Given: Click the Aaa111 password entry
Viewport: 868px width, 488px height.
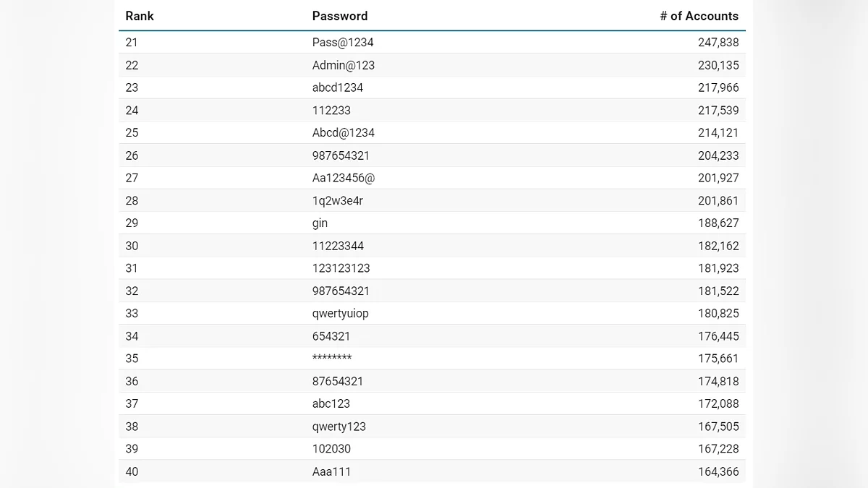Looking at the screenshot, I should pyautogui.click(x=331, y=472).
